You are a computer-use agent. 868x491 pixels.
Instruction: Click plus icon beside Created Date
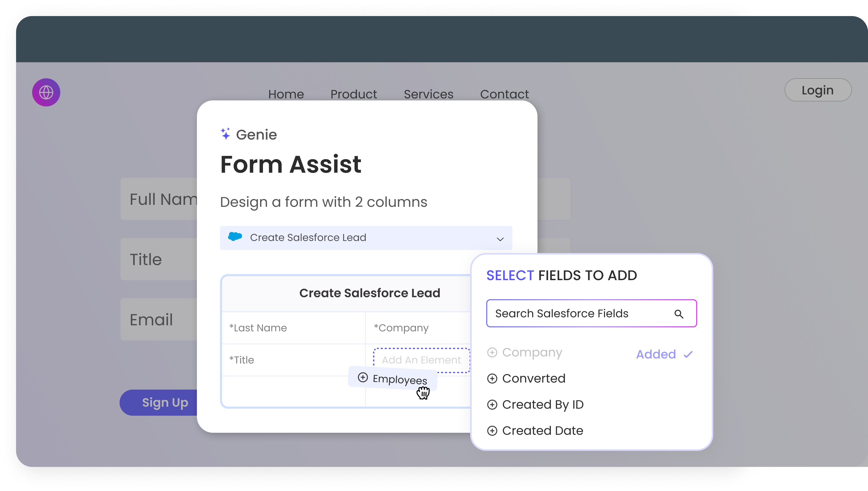point(492,431)
